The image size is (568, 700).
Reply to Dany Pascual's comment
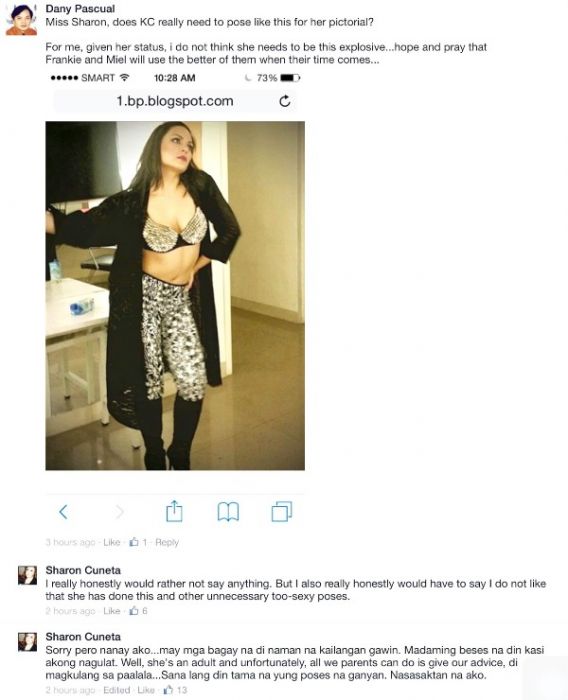[167, 542]
